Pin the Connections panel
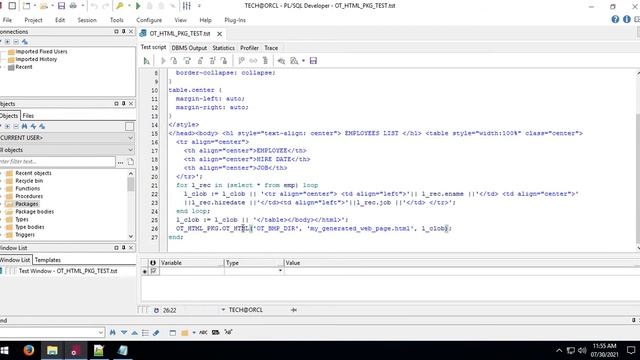This screenshot has height=360, width=640. pyautogui.click(x=124, y=31)
